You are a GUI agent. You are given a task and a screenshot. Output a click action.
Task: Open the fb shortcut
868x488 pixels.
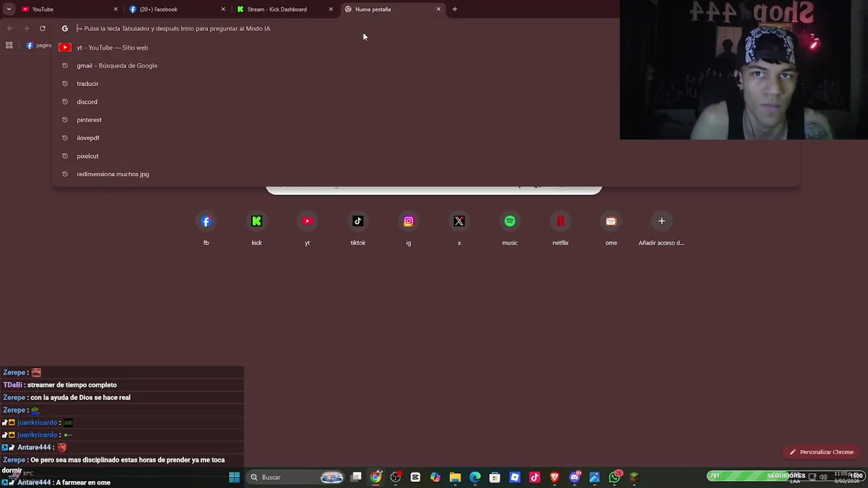[x=206, y=228]
